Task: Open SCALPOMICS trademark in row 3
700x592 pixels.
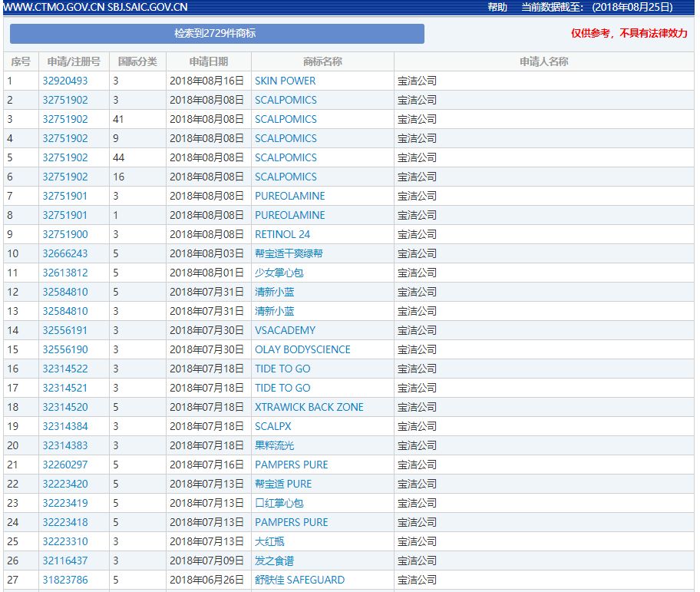Action: (286, 119)
